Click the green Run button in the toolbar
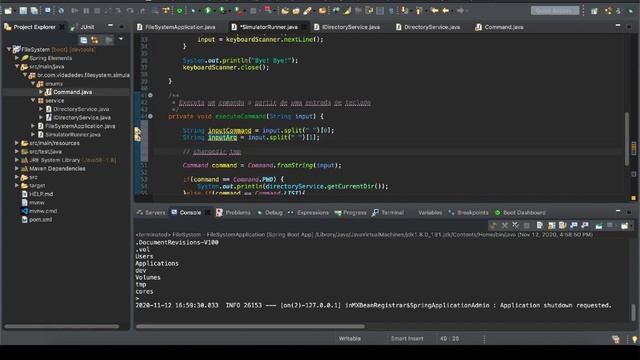Viewport: 640px width, 360px height. tap(208, 11)
